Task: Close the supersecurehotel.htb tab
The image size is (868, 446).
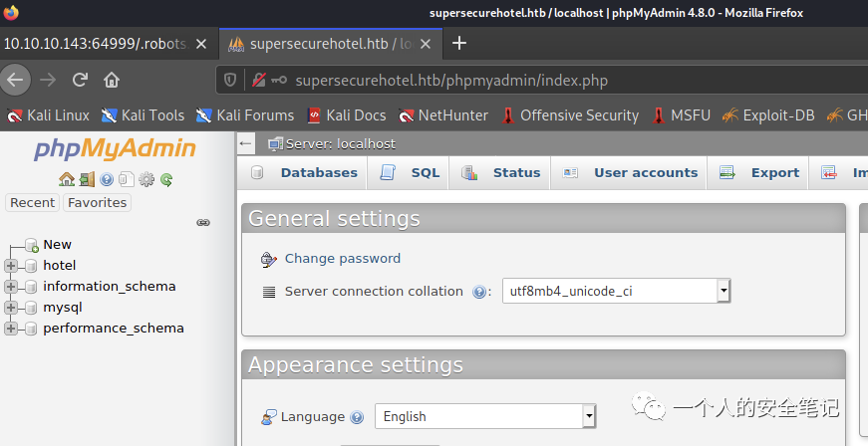Action: click(426, 44)
